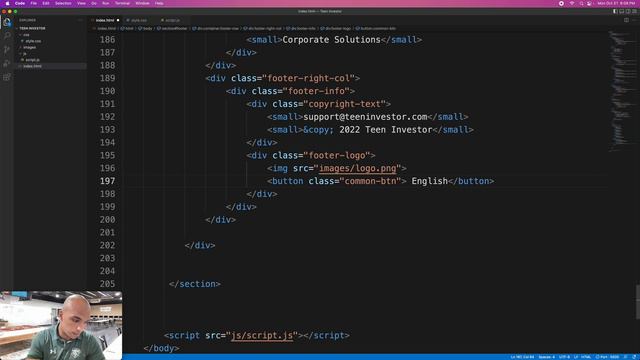Viewport: 640px width, 360px height.
Task: Click the text 'English' on line 197
Action: pos(429,181)
